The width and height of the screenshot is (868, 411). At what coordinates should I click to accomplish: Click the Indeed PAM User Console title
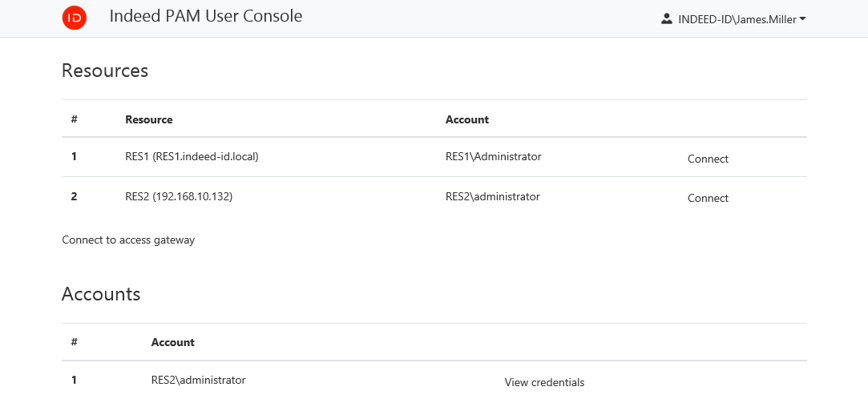click(x=206, y=16)
